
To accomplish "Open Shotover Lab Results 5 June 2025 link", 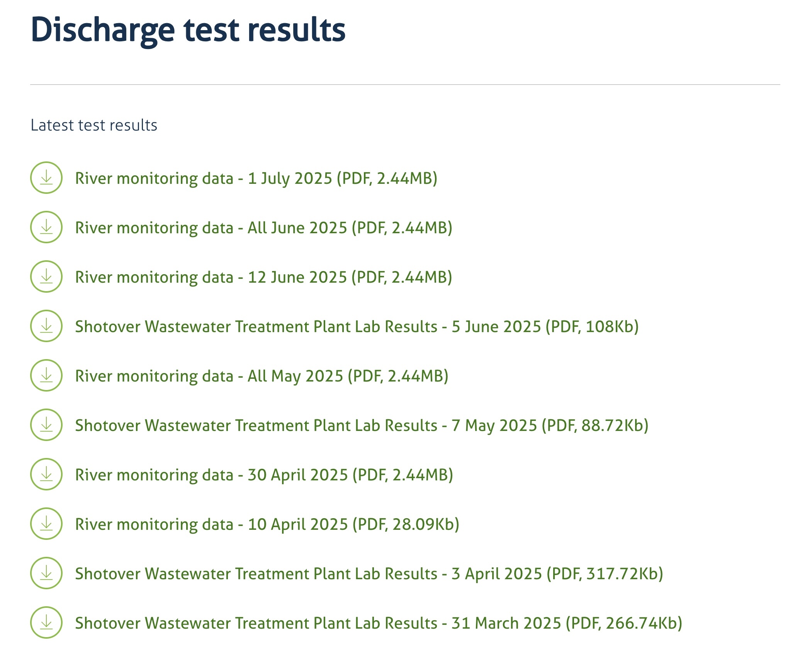I will 357,327.
